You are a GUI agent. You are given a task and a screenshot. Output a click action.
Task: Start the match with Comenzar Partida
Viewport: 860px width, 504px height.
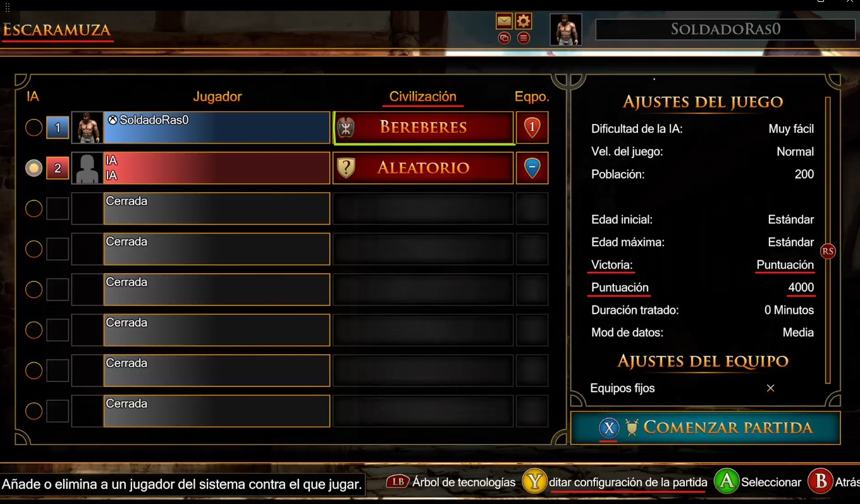[x=706, y=428]
